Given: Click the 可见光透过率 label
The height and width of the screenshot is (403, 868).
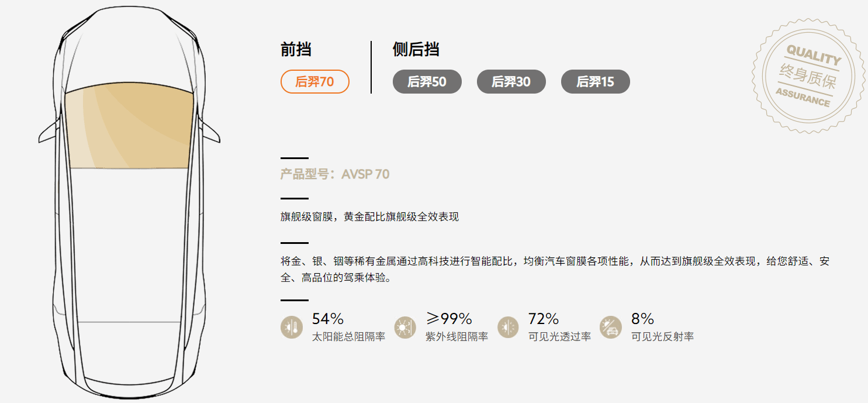Looking at the screenshot, I should coord(559,337).
